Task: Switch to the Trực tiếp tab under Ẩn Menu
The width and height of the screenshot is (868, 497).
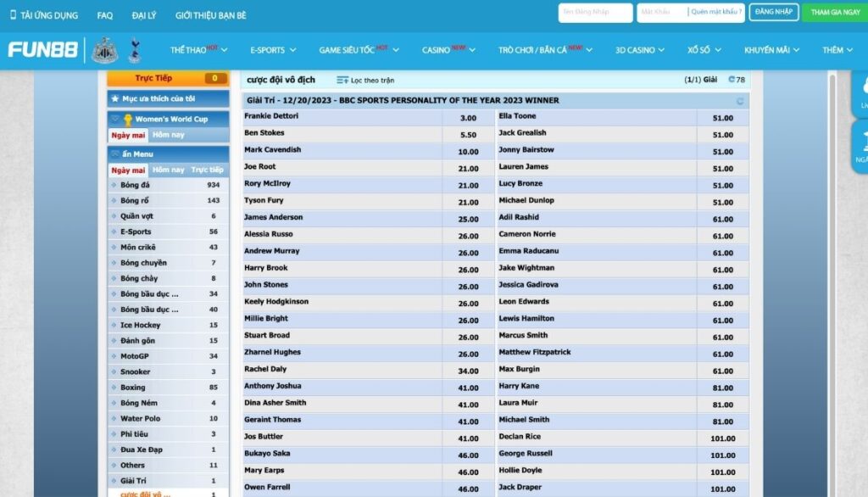Action: coord(207,170)
